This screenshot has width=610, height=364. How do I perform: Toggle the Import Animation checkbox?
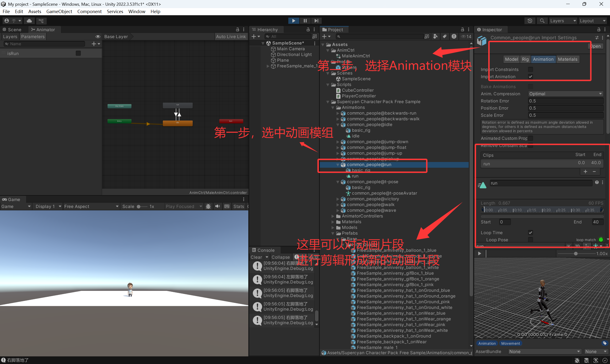[x=530, y=76]
